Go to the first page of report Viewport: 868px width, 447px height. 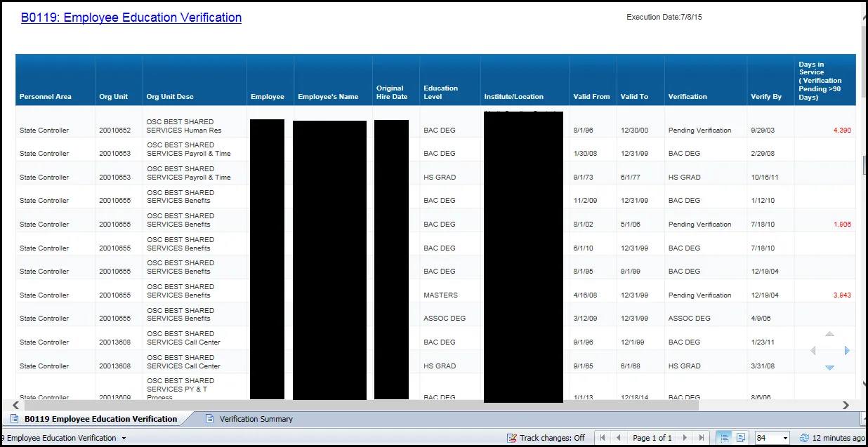602,438
